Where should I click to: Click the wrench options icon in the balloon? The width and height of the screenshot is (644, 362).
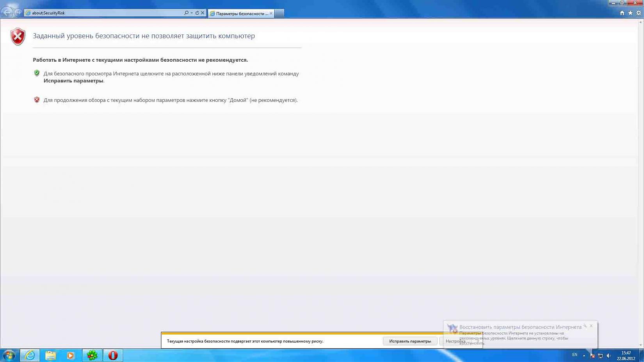click(585, 326)
